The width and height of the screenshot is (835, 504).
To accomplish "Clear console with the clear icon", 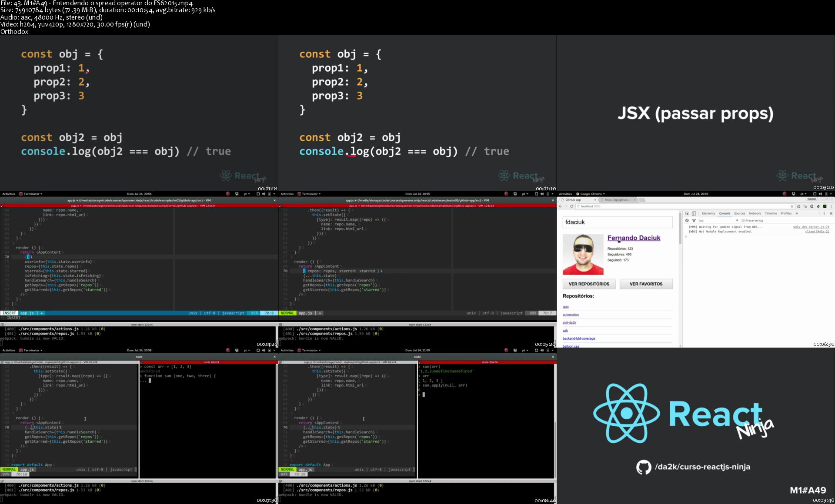I will 687,220.
